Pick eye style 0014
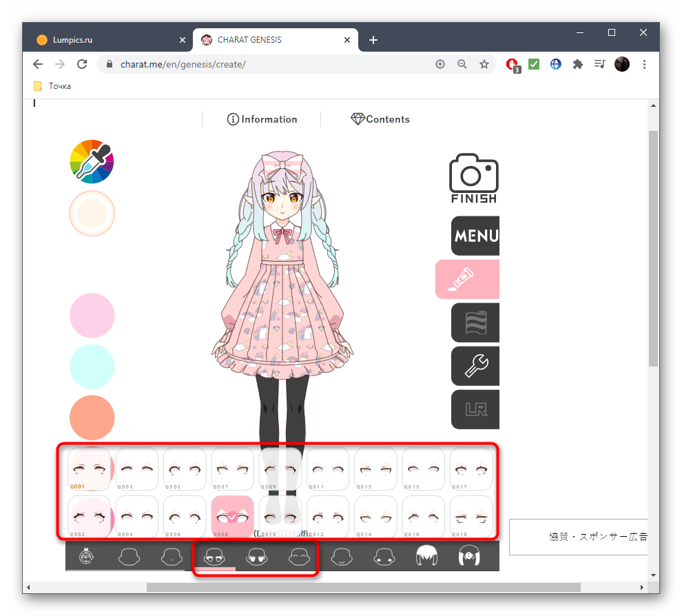 [x=375, y=517]
